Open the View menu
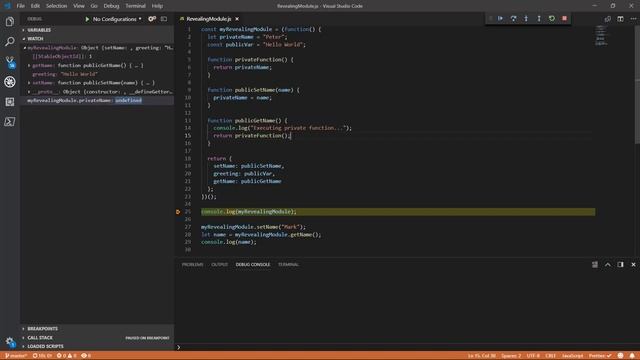The height and width of the screenshot is (360, 640). pos(79,6)
